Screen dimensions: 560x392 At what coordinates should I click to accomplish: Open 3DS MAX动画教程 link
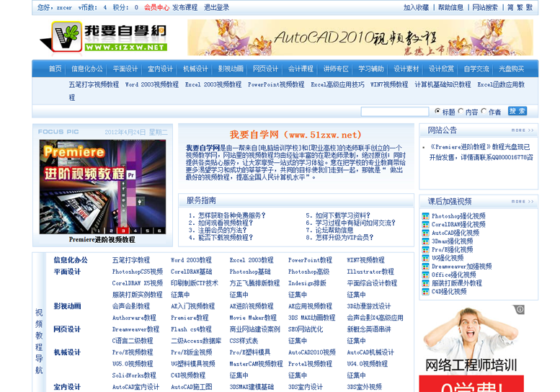[311, 318]
